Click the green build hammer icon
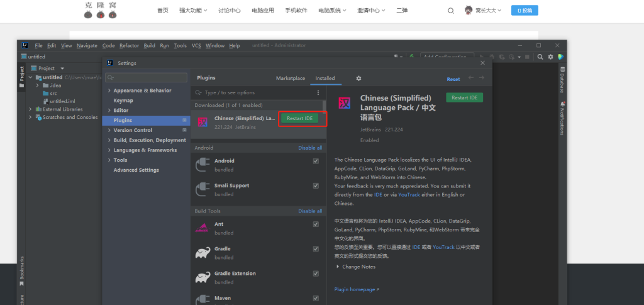This screenshot has height=305, width=644. [x=411, y=57]
